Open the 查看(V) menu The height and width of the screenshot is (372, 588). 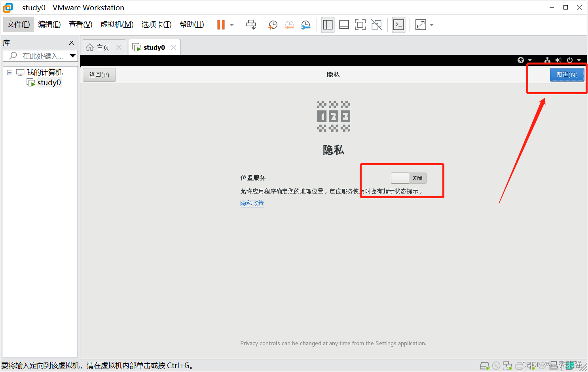[x=81, y=24]
